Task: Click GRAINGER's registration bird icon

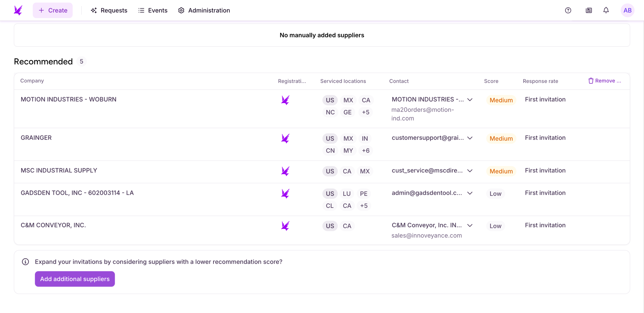Action: coord(285,138)
